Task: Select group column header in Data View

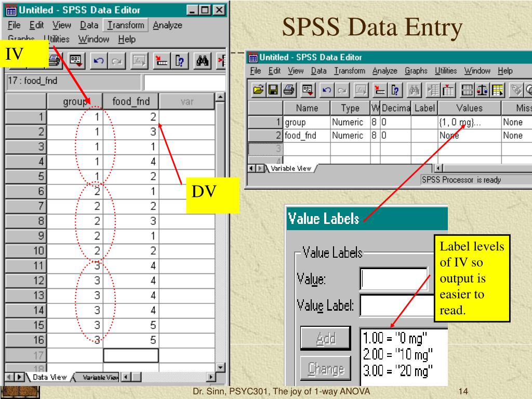Action: (x=75, y=101)
